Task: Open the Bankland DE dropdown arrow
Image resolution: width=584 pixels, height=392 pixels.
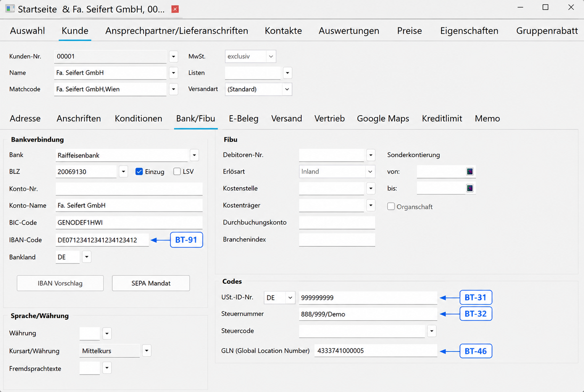Action: click(x=87, y=257)
